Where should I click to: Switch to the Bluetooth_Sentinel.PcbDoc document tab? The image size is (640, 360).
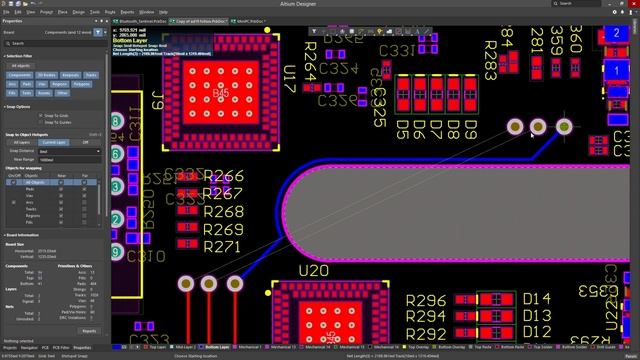tap(140, 21)
